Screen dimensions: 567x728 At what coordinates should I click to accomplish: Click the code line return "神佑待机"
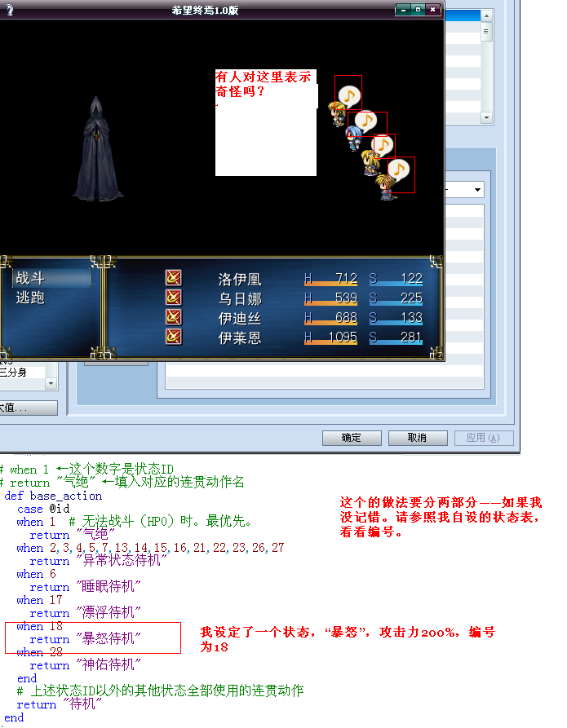point(85,665)
